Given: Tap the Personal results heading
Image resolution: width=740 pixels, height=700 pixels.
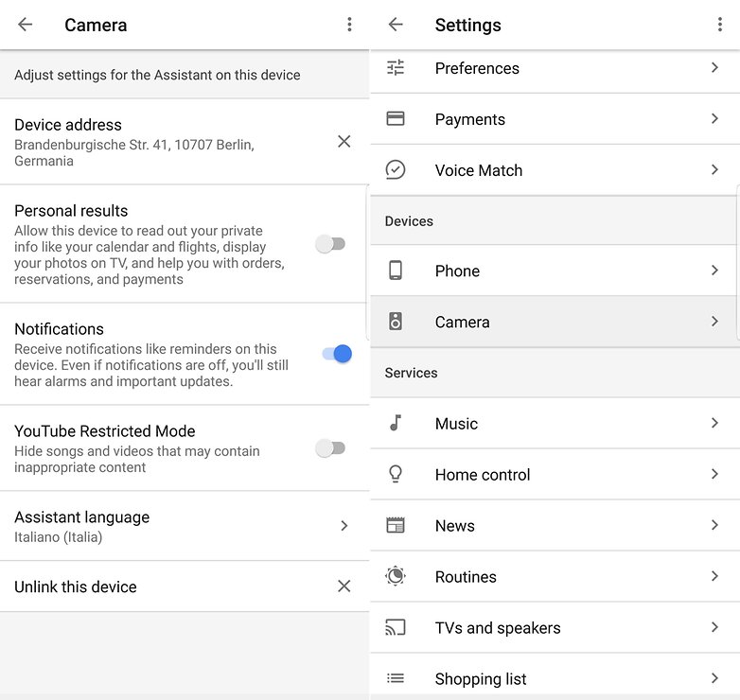Looking at the screenshot, I should pos(71,210).
